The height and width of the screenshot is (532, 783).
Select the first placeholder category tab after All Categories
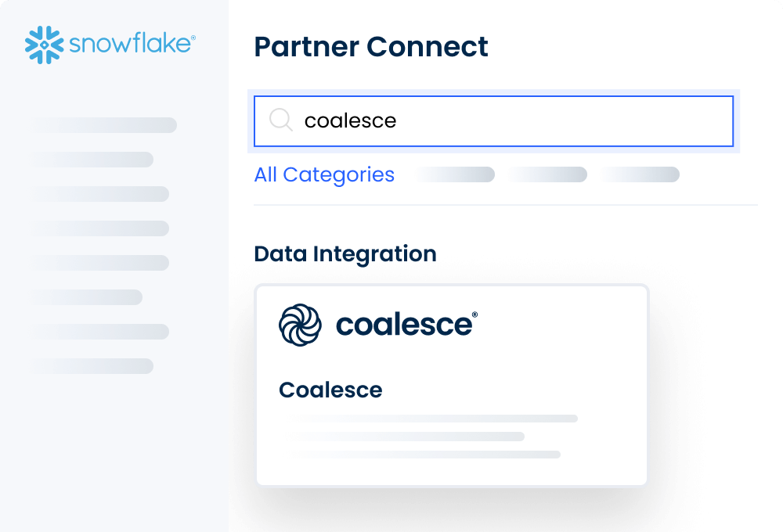coord(456,174)
